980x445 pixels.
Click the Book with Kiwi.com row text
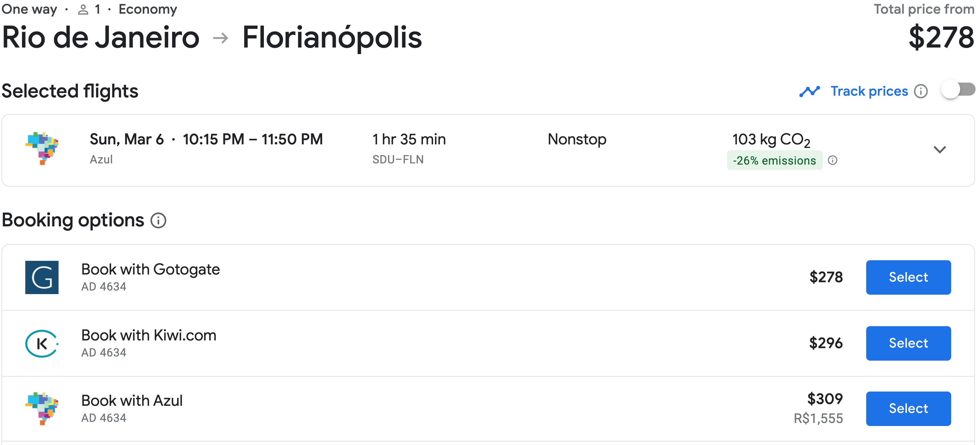coord(149,335)
